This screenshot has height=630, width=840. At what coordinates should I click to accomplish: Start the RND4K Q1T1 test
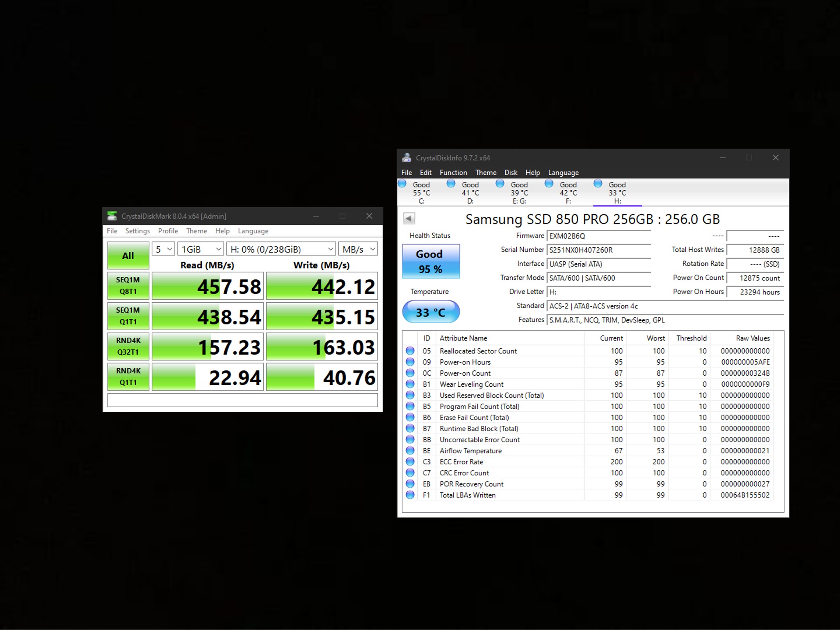[x=128, y=377]
